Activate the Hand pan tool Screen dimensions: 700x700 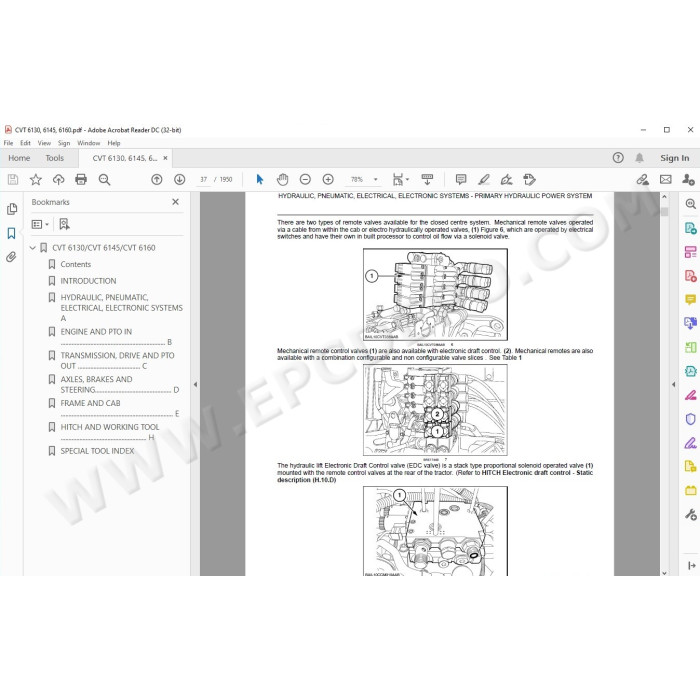click(x=283, y=179)
